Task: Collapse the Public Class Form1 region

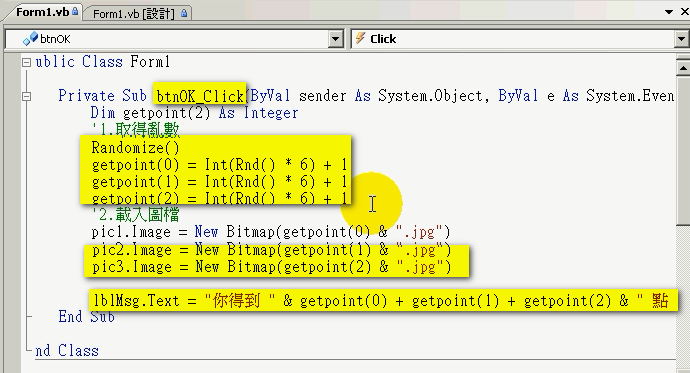Action: [x=26, y=62]
